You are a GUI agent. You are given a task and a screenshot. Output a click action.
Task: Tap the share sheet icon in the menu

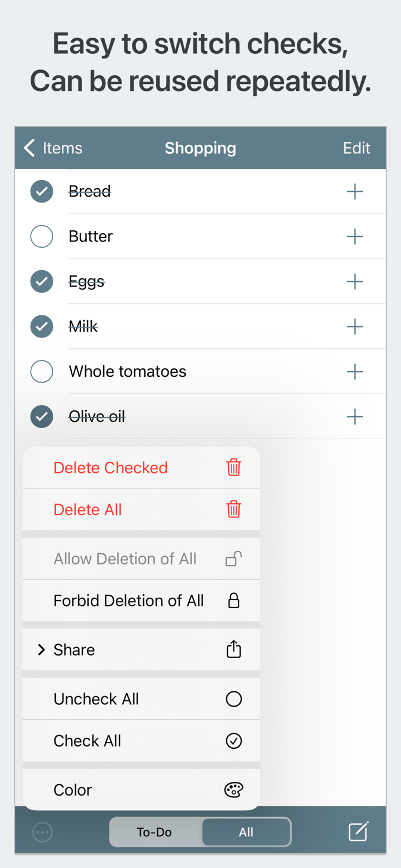pyautogui.click(x=233, y=649)
